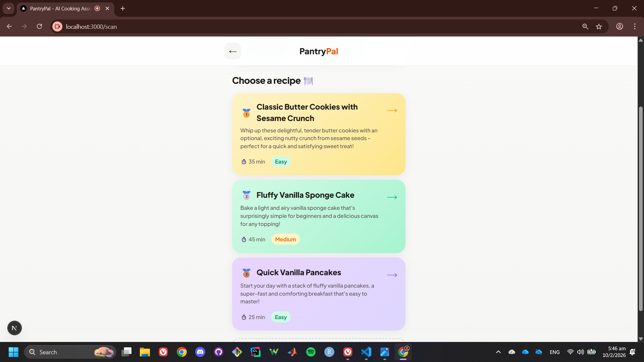Open Spotify from the taskbar
Image resolution: width=644 pixels, height=362 pixels.
click(x=311, y=352)
